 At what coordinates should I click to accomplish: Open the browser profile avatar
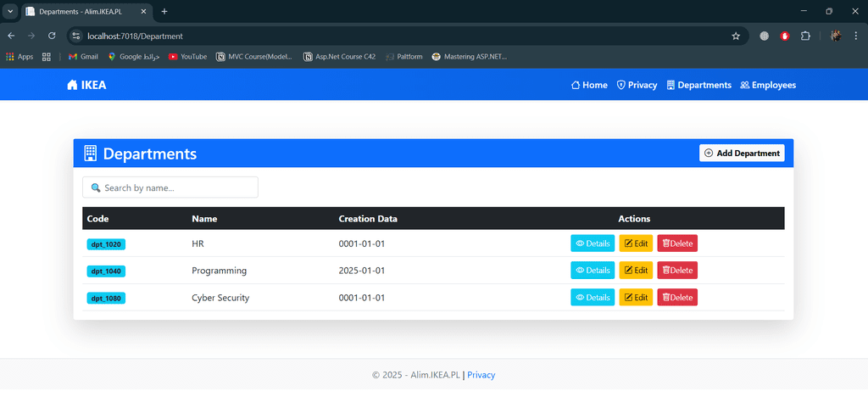click(x=836, y=36)
